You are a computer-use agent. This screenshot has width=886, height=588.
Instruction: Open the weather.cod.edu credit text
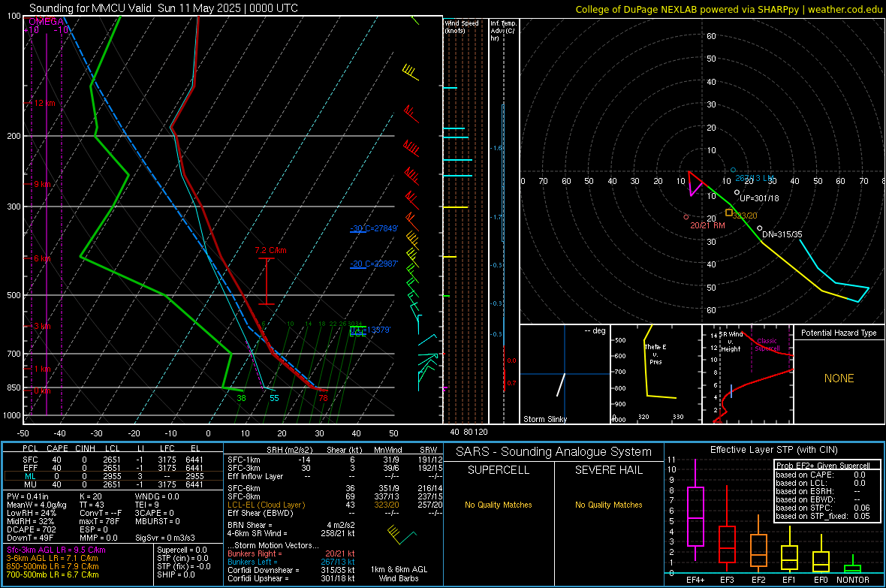point(729,9)
